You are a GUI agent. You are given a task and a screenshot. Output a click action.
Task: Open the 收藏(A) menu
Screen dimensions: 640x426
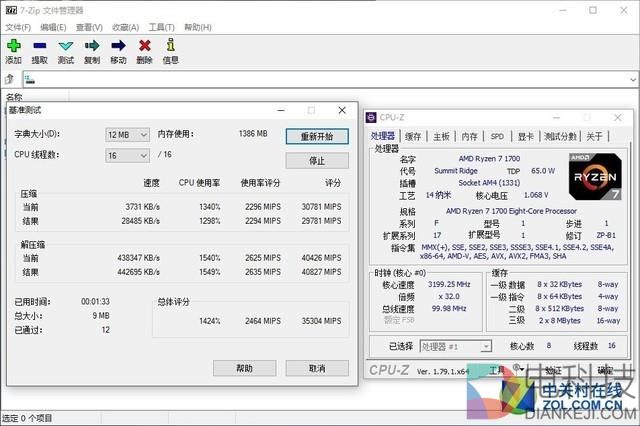coord(125,27)
